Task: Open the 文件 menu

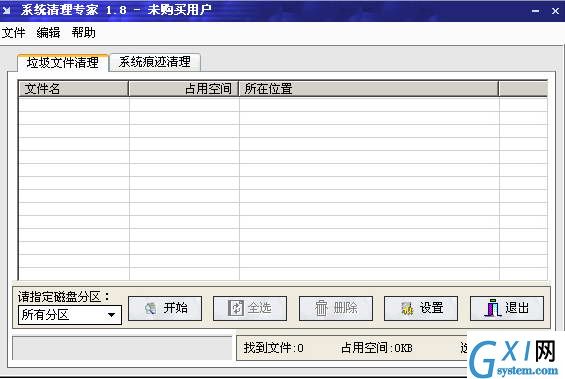Action: (14, 33)
